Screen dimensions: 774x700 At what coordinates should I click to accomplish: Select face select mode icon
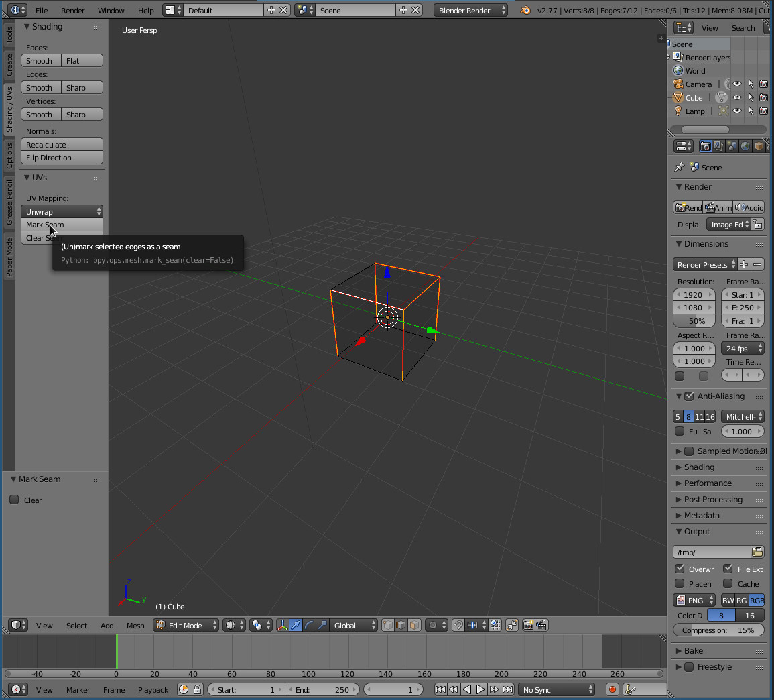click(414, 625)
